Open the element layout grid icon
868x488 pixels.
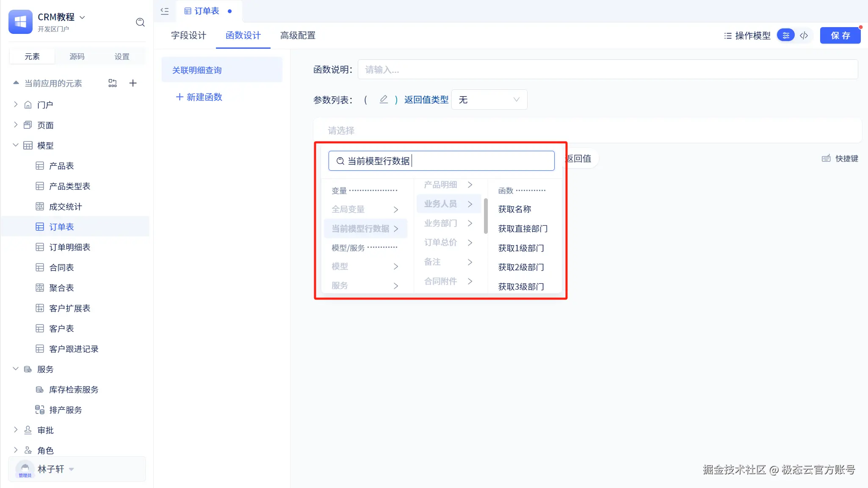pyautogui.click(x=112, y=83)
